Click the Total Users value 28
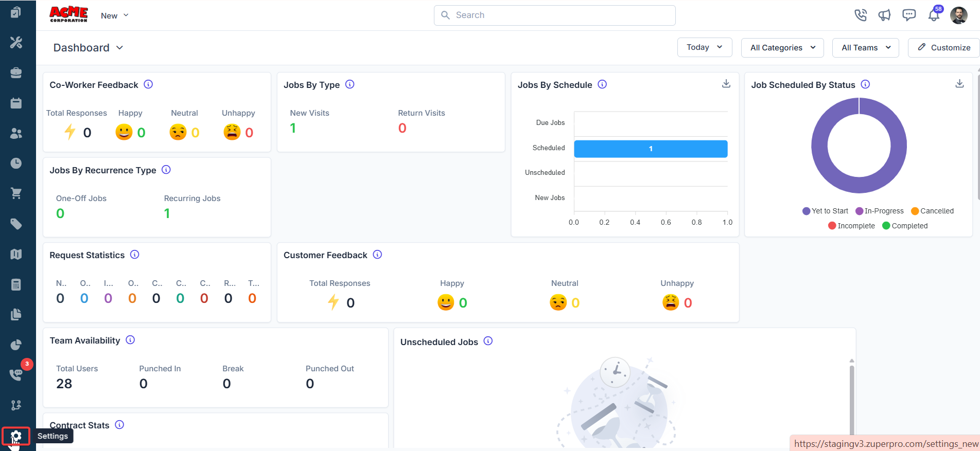 click(x=64, y=384)
